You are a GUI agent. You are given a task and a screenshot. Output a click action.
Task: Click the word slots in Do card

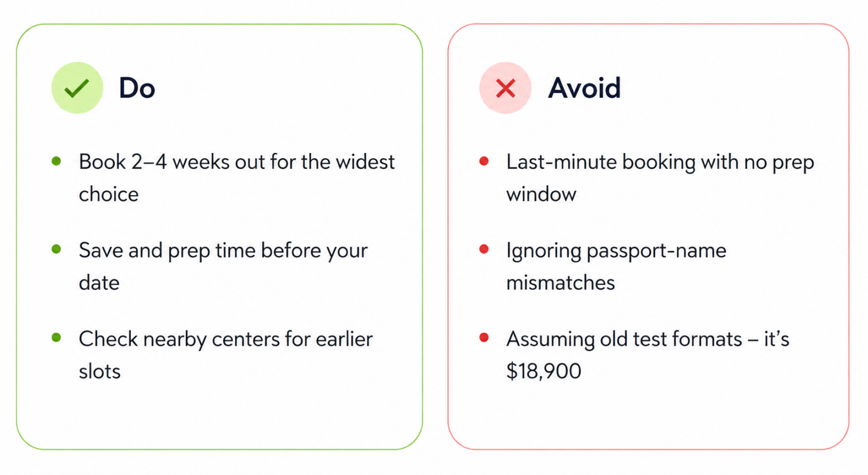pos(99,371)
